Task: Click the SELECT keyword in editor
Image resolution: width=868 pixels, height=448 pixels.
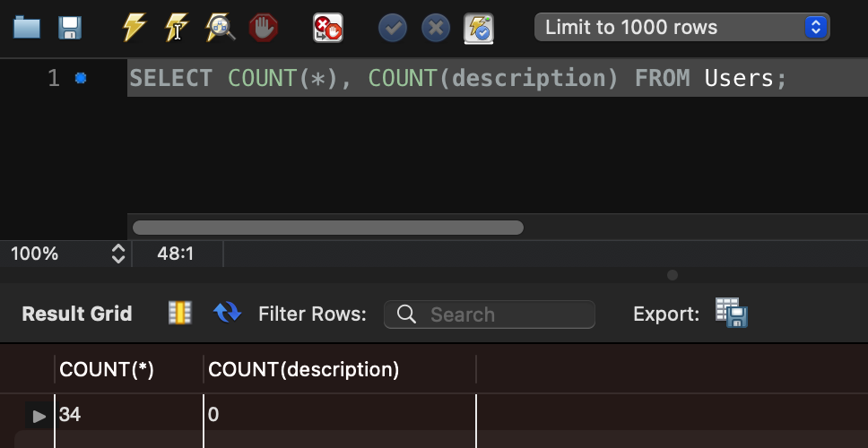Action: tap(171, 78)
